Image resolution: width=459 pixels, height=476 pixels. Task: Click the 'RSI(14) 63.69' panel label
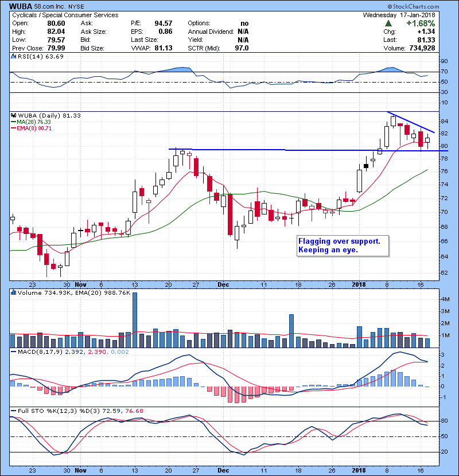pos(40,56)
